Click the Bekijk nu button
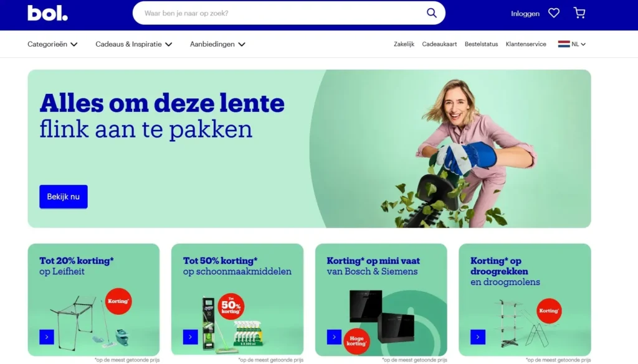The image size is (638, 364). [64, 197]
